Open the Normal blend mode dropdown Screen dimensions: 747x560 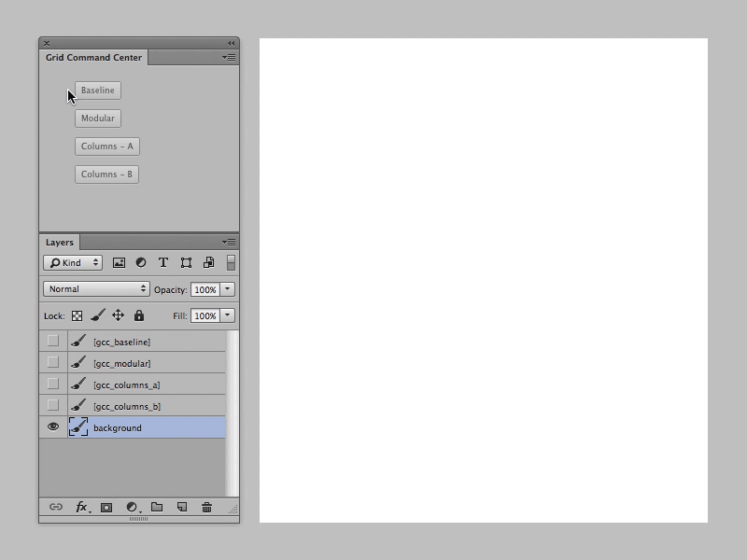click(x=96, y=289)
